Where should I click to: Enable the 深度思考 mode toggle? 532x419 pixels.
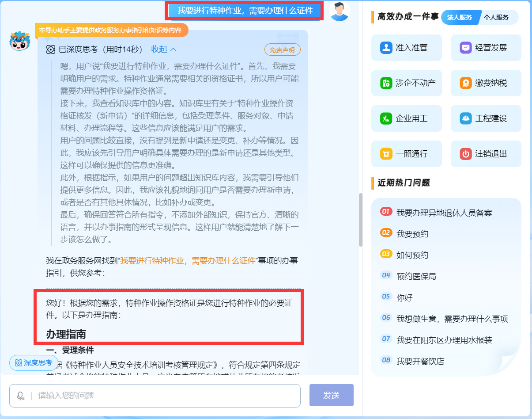tap(33, 362)
